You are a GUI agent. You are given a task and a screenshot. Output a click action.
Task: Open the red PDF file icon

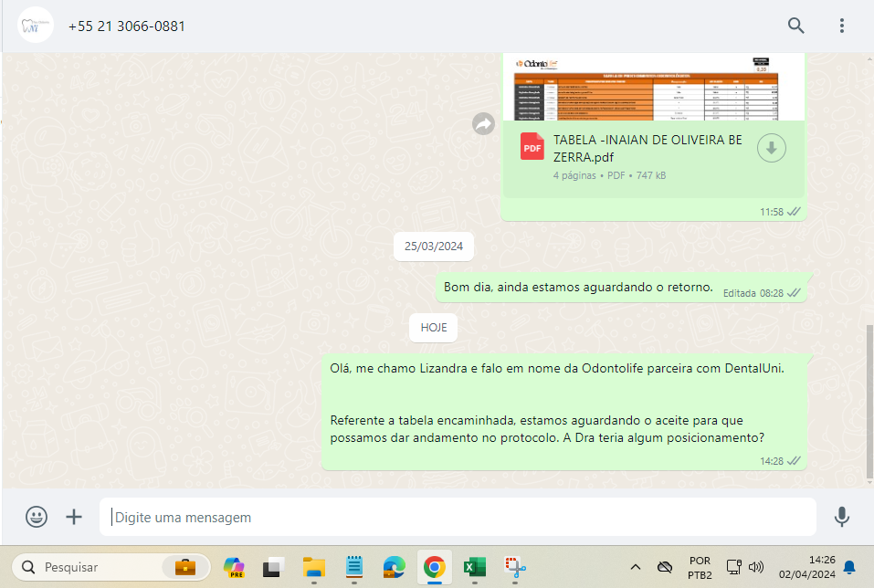[x=532, y=147]
